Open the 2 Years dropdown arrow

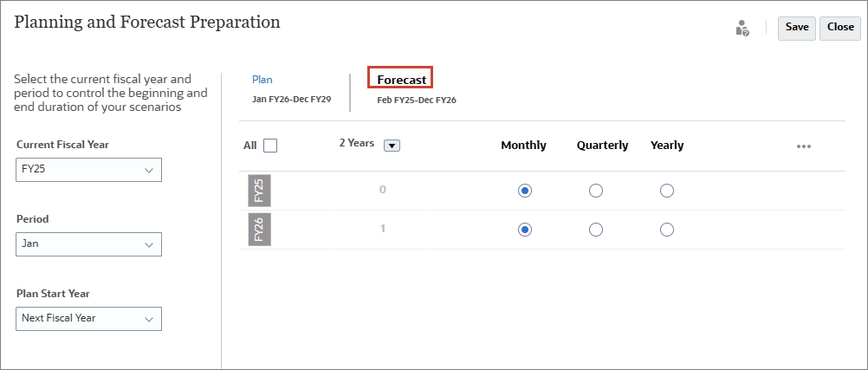point(392,146)
